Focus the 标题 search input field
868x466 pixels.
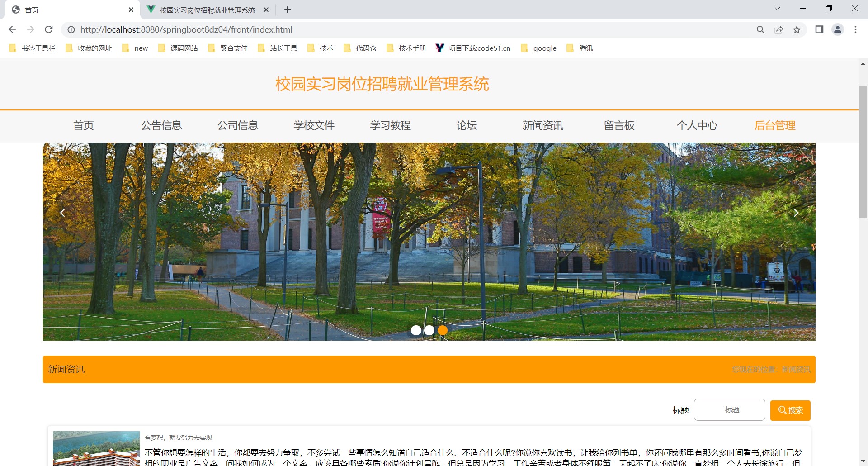coord(729,409)
